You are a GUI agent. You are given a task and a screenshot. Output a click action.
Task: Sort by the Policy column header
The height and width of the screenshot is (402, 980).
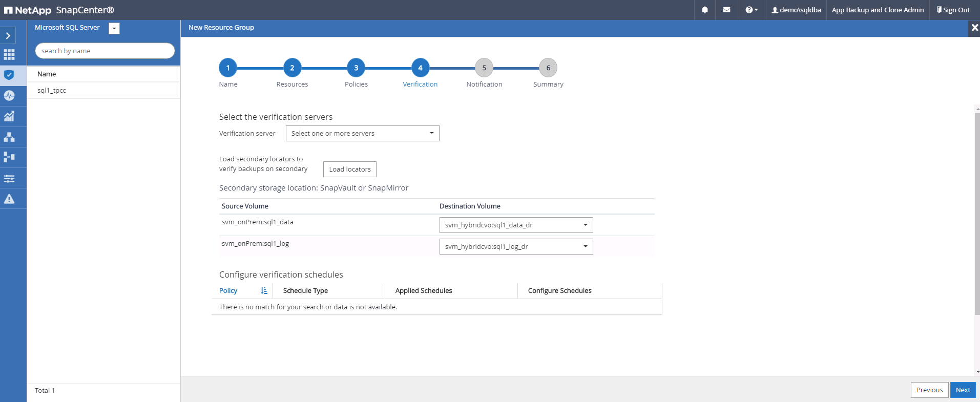(x=228, y=291)
